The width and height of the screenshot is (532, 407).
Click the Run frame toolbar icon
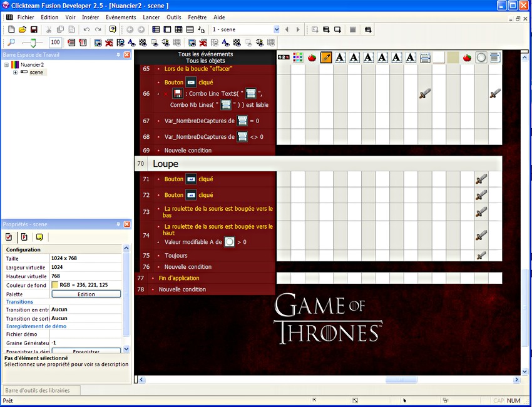coord(337,29)
